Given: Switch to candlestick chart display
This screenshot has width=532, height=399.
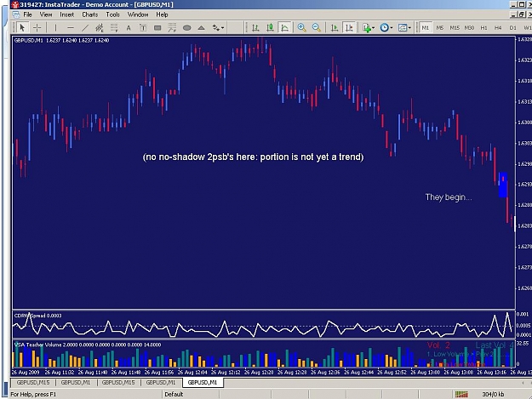Looking at the screenshot, I should click(x=270, y=28).
